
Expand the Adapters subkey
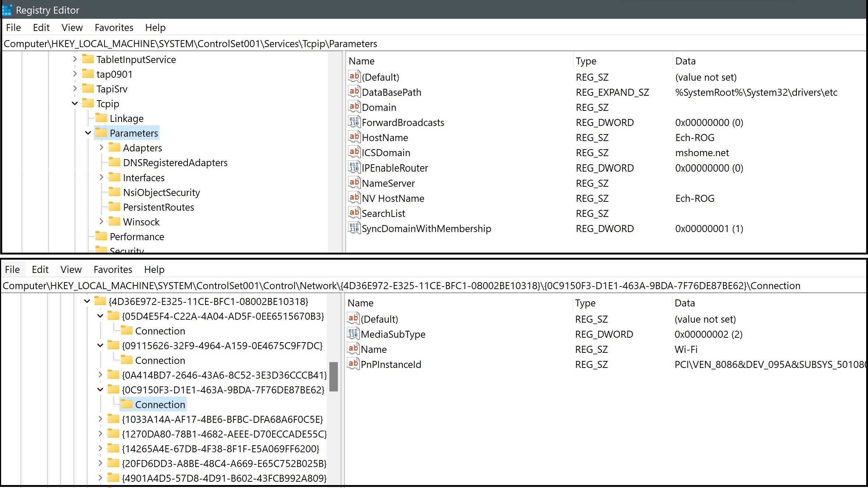[x=102, y=147]
